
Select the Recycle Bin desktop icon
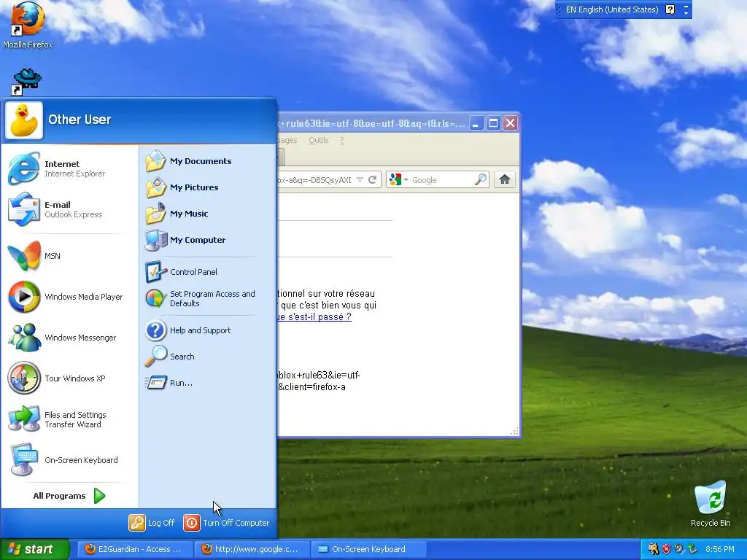[711, 505]
